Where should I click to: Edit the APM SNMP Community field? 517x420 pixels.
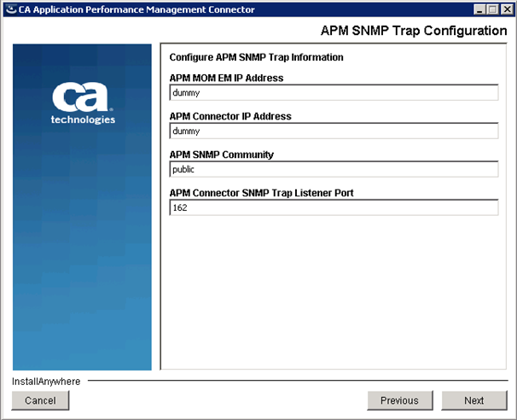[x=334, y=169]
